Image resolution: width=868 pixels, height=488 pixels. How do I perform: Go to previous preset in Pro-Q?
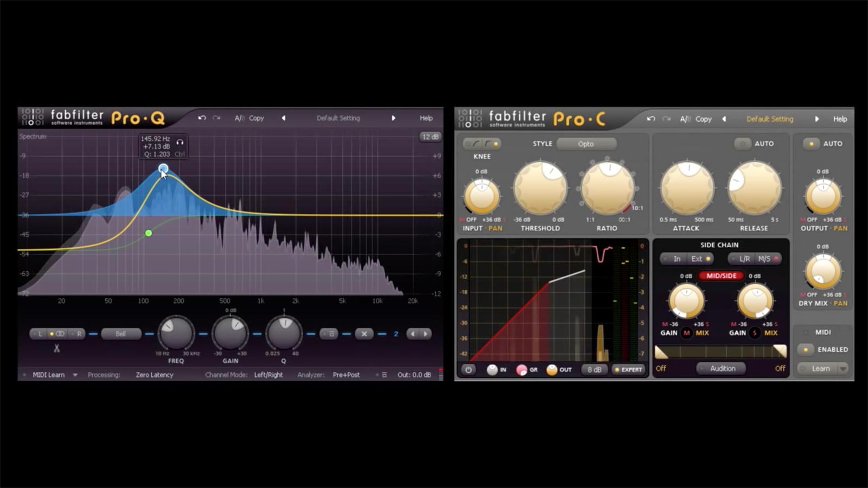(283, 118)
